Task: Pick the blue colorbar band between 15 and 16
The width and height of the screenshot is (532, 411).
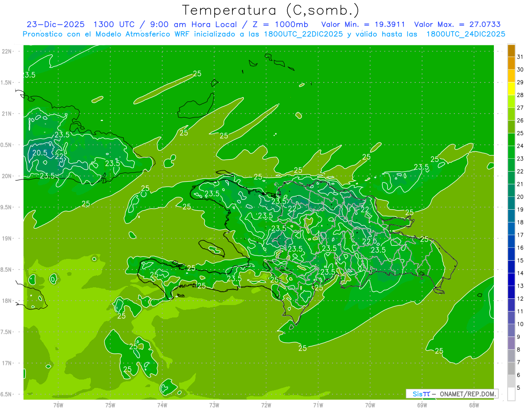Action: tap(511, 254)
